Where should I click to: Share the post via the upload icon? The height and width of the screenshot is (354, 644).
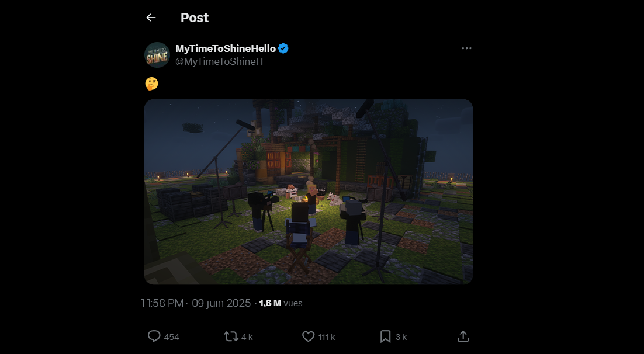[463, 336]
